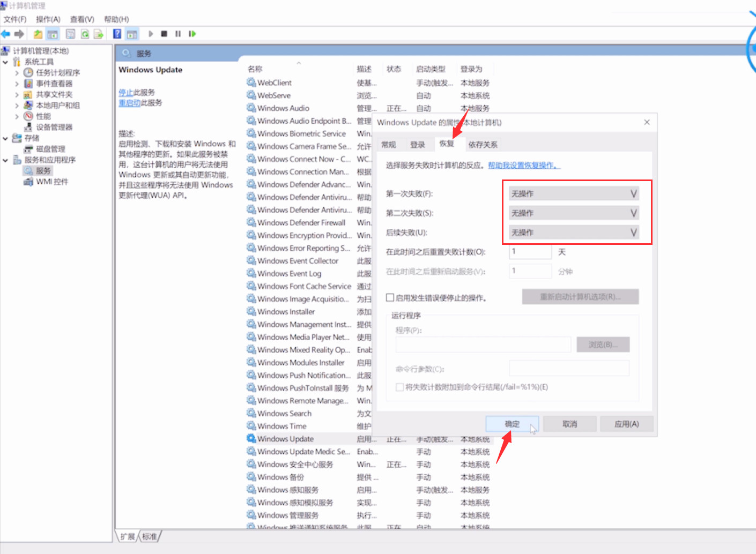
Task: Collapse the 存储 tree node
Action: pos(5,138)
